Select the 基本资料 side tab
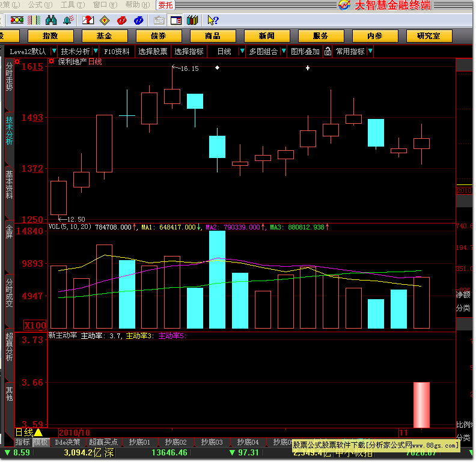The width and height of the screenshot is (476, 462). pos(10,184)
